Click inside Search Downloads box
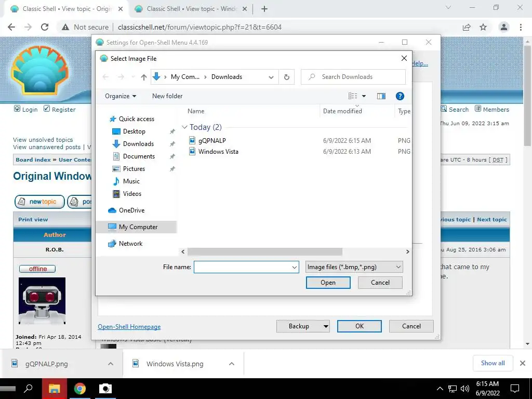This screenshot has width=532, height=399. [353, 77]
